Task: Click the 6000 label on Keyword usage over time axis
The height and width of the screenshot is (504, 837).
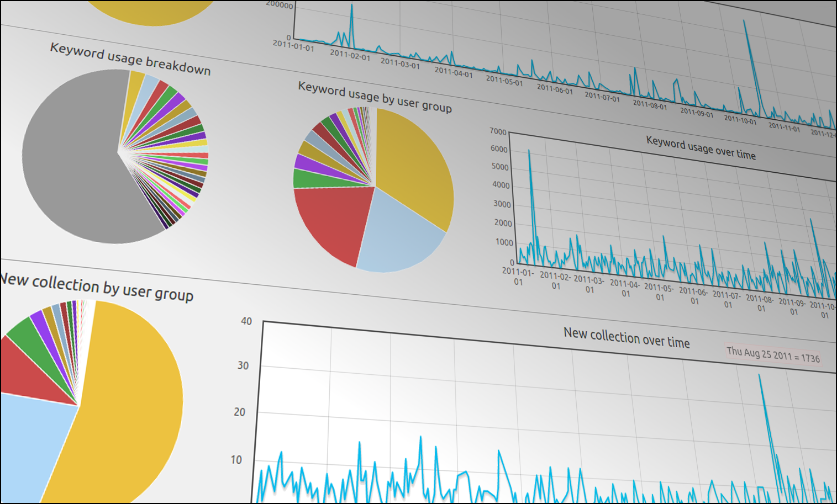Action: tap(499, 149)
